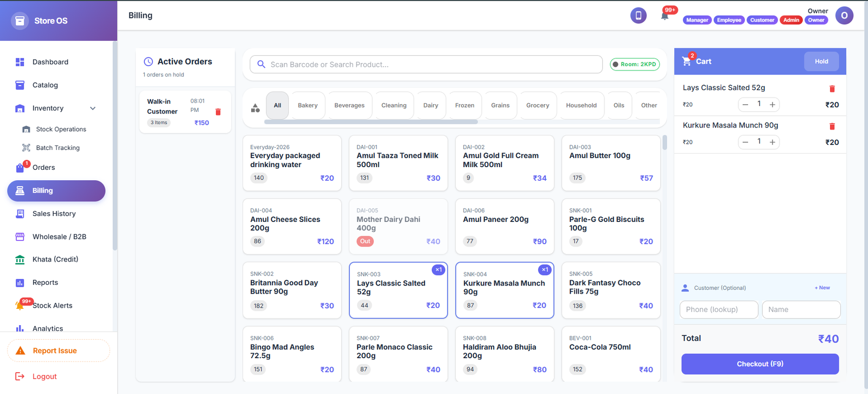This screenshot has width=868, height=394.
Task: Click the Report Issue button
Action: (x=59, y=351)
